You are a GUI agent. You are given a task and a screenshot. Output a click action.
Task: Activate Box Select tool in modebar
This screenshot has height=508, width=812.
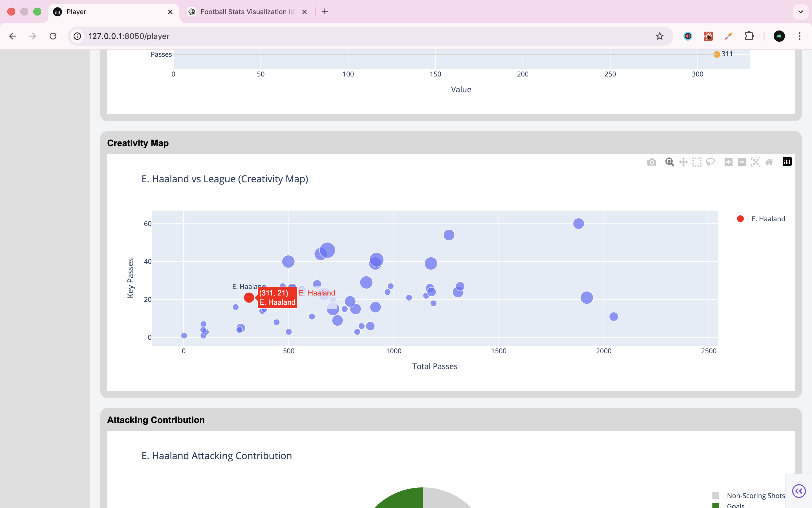click(x=697, y=162)
